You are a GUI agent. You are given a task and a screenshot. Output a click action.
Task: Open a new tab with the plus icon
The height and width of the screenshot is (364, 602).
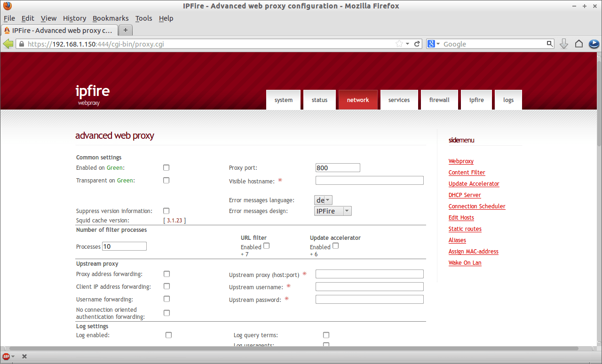point(125,29)
